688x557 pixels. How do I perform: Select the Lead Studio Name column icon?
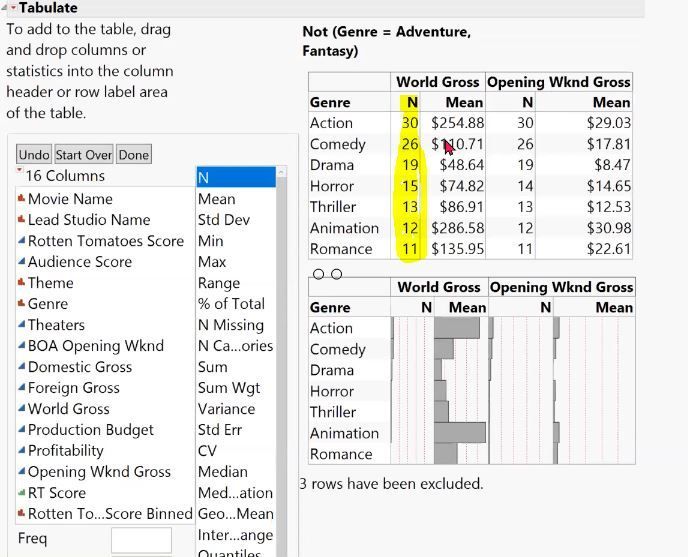(21, 219)
